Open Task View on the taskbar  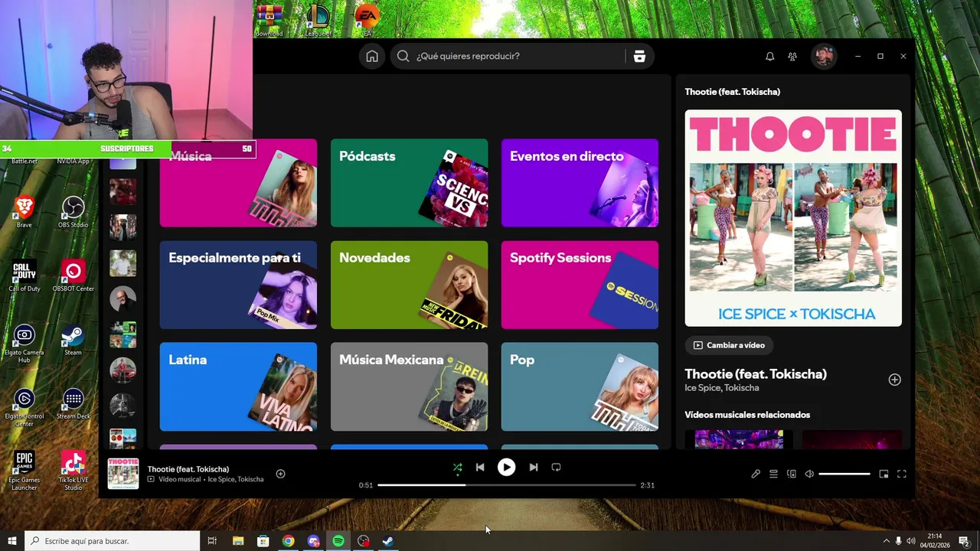[212, 541]
